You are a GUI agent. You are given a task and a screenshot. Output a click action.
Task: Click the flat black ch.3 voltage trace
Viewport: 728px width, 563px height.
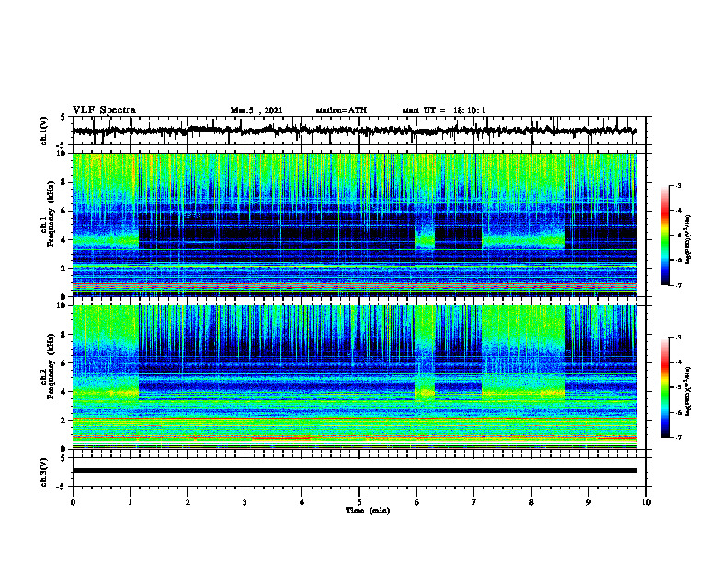click(x=354, y=471)
